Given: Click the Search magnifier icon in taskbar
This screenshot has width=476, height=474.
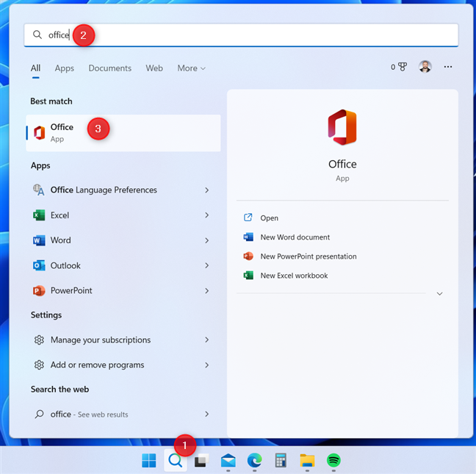Looking at the screenshot, I should 176,460.
